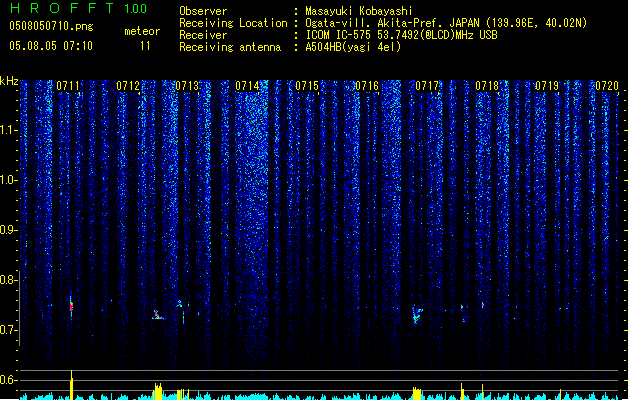Viewport: 629px width, 400px height.
Task: Click the 0712 time marker
Action: tap(128, 86)
